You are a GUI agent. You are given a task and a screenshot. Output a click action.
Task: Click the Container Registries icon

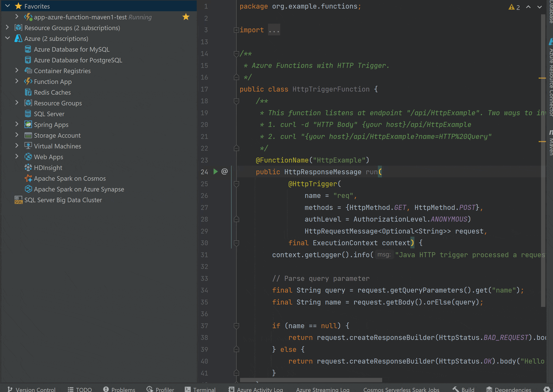28,71
